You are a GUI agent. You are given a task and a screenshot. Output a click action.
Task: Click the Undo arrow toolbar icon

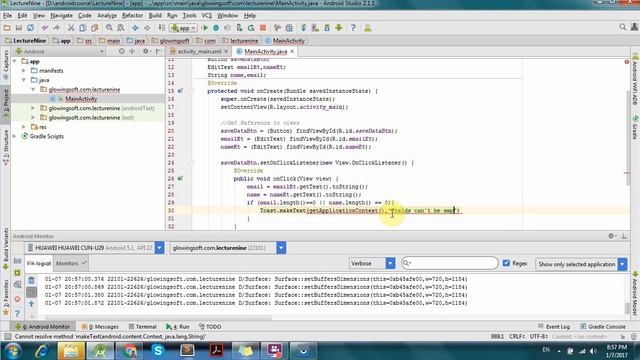click(45, 28)
